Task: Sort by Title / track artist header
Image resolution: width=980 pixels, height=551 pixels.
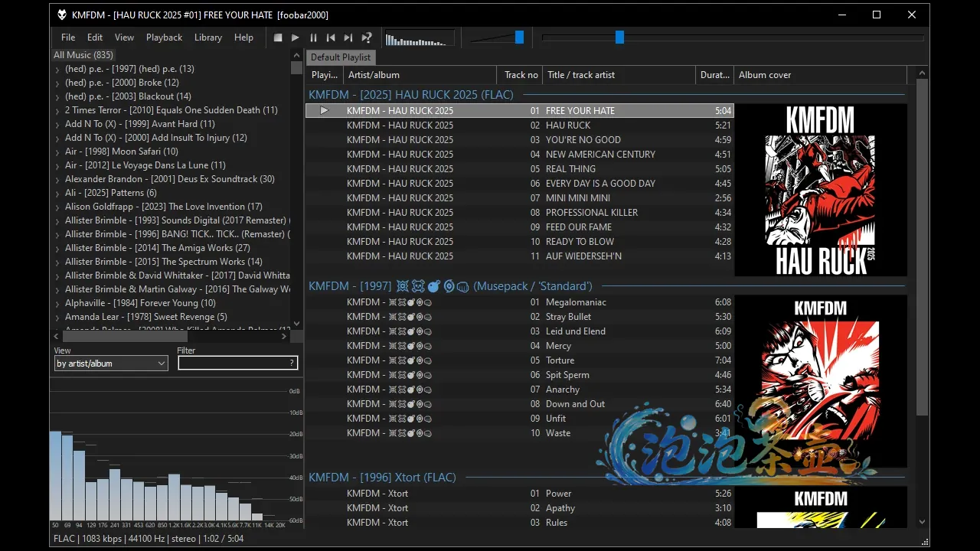Action: 619,75
